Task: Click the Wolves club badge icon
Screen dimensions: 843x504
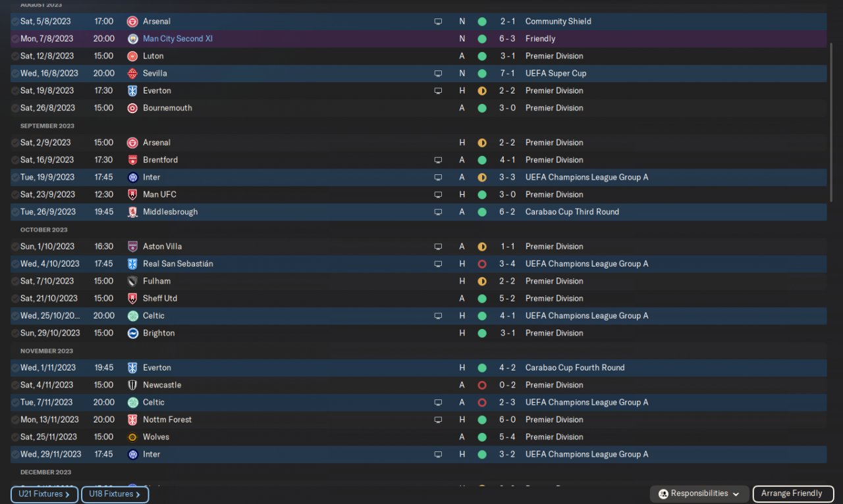Action: 132,437
